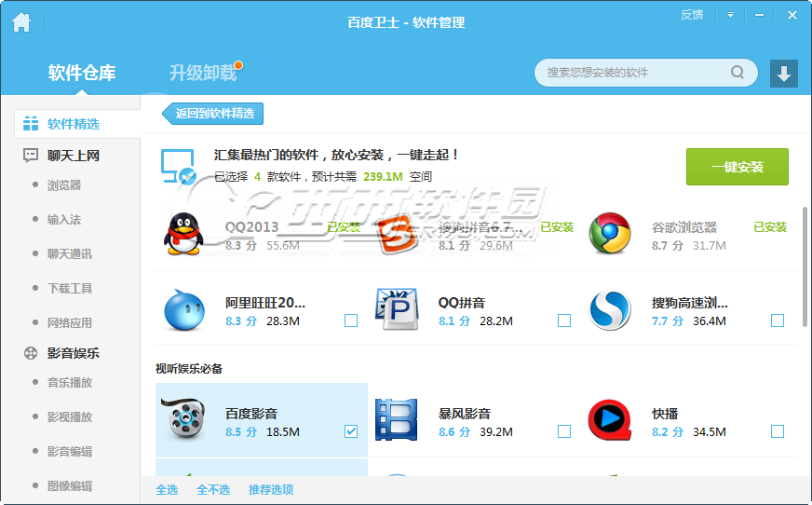Click the vertical scrollbar of software list
The width and height of the screenshot is (812, 505).
805,266
